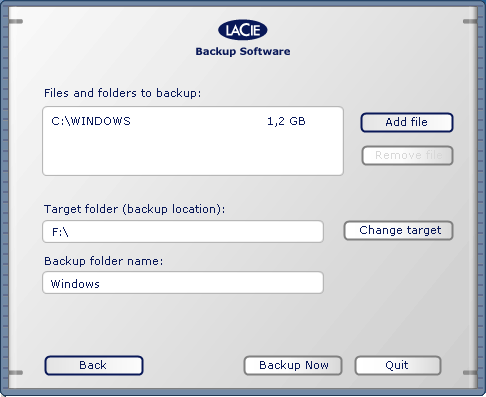Click the Add file button
The height and width of the screenshot is (397, 486).
(x=407, y=122)
